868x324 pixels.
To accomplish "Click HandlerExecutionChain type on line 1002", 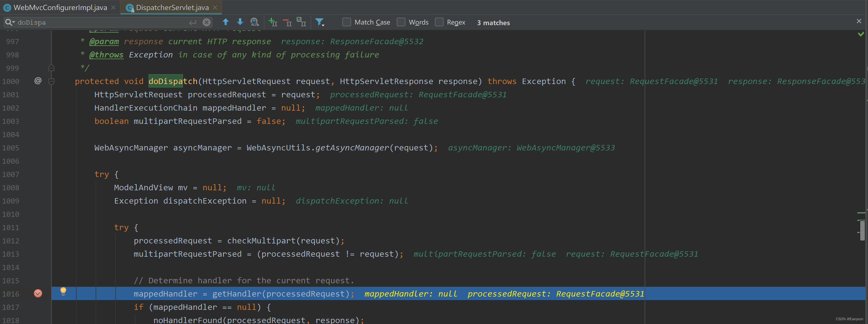I will [146, 108].
